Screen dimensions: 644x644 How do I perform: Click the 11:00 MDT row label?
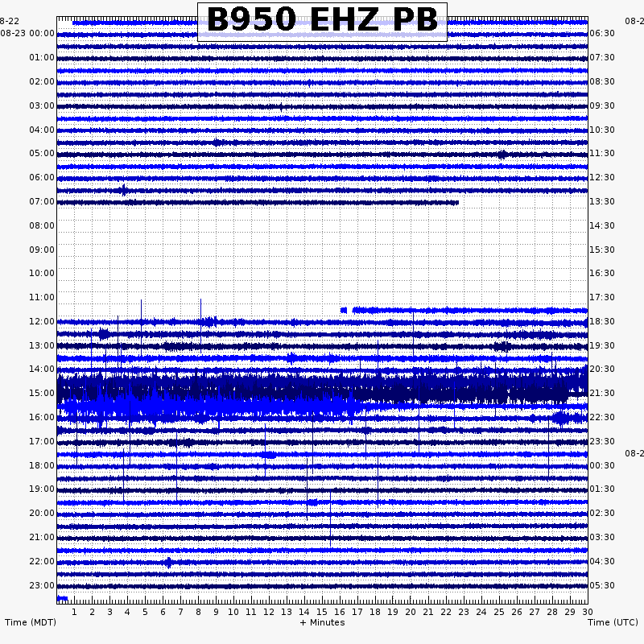click(x=42, y=297)
